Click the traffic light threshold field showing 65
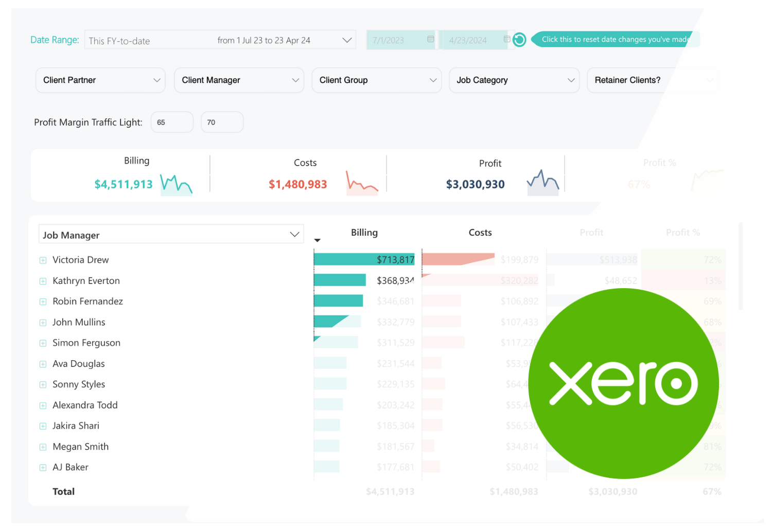The image size is (772, 532). pyautogui.click(x=171, y=122)
